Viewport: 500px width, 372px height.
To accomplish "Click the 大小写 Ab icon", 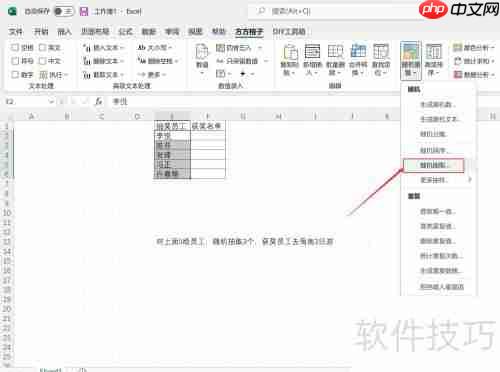I will [x=142, y=48].
